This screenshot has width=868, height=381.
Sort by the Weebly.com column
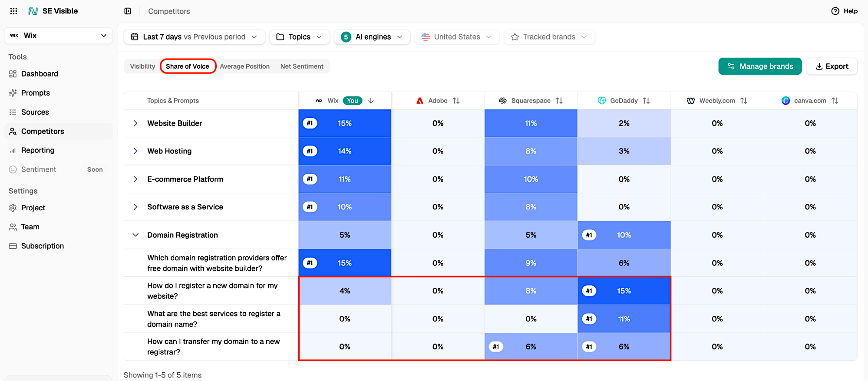point(744,101)
